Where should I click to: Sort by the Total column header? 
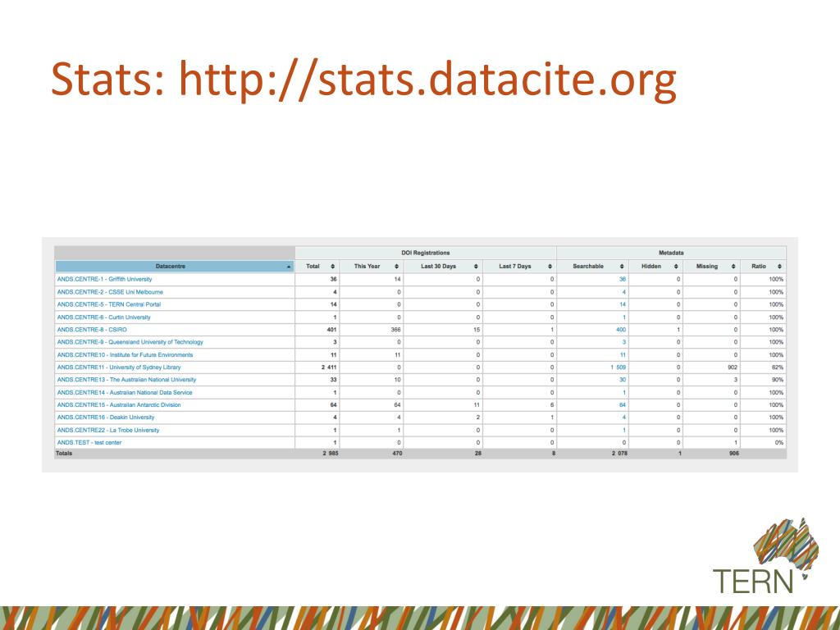coord(317,267)
